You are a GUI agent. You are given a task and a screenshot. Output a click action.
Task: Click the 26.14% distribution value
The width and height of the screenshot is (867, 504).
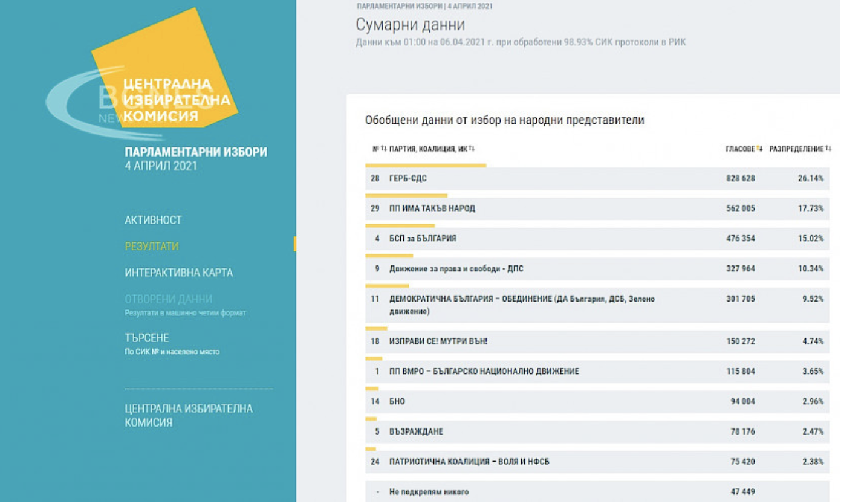pyautogui.click(x=811, y=179)
